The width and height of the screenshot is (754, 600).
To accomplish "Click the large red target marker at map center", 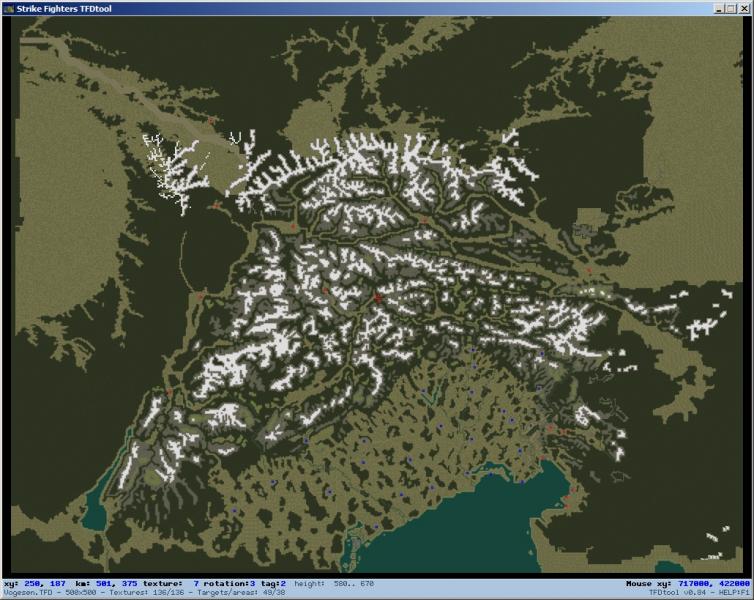I will [x=378, y=298].
